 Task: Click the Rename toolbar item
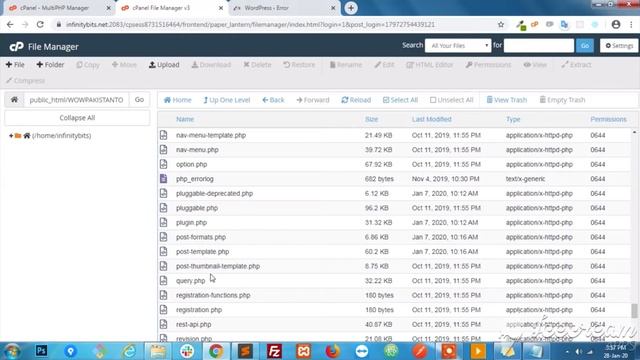pos(346,64)
